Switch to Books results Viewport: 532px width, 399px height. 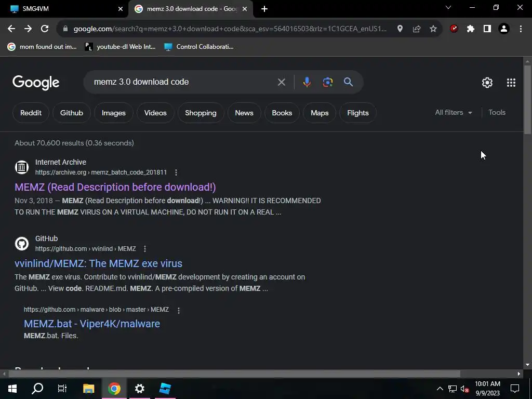point(282,113)
